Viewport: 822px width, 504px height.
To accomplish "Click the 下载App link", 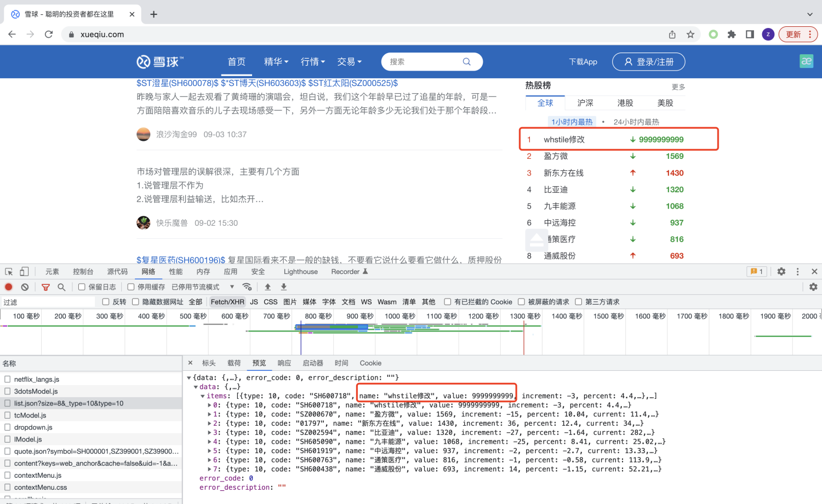I will 583,62.
